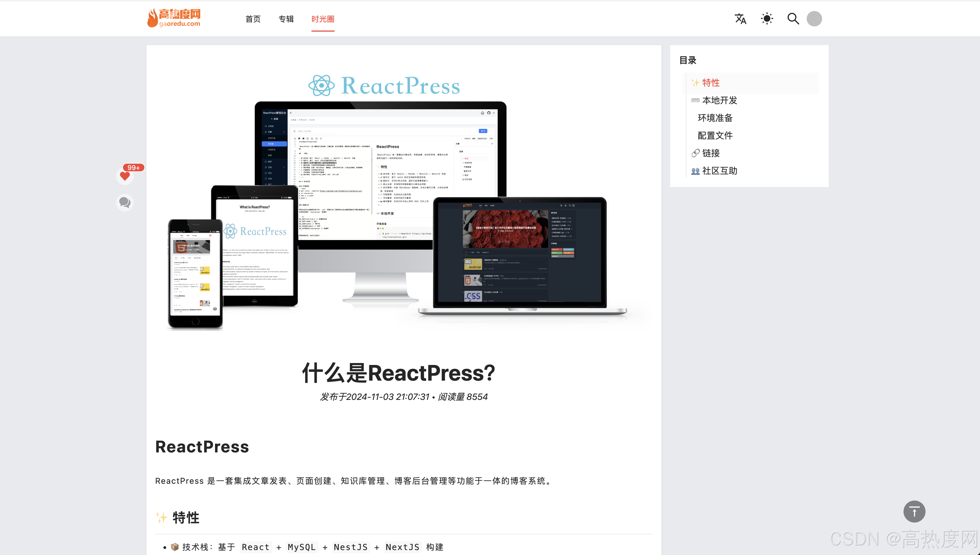Click the 什么是ReactPress? article title
Screen dimensions: 980x555
tap(398, 372)
